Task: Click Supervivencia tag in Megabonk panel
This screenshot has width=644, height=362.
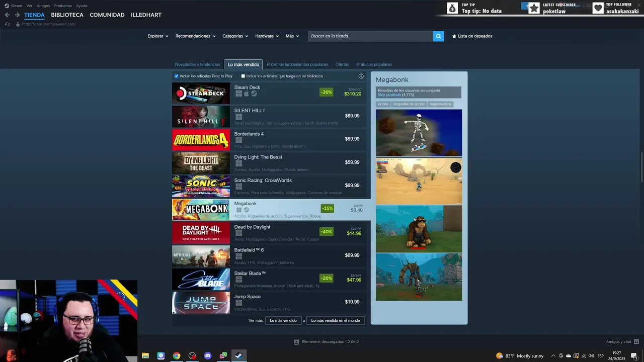Action: [440, 104]
